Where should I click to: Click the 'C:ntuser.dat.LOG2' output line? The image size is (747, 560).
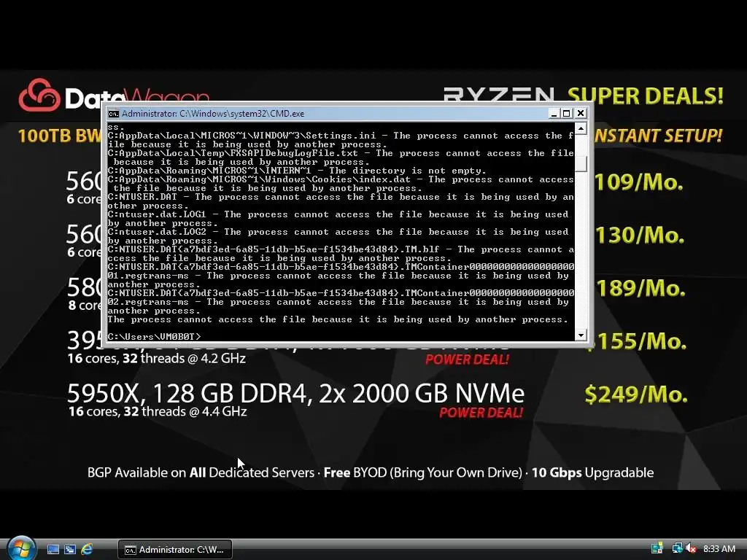[x=338, y=233]
